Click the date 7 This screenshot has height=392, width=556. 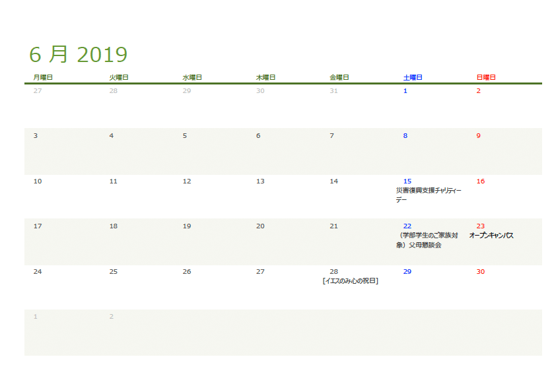[x=332, y=136]
